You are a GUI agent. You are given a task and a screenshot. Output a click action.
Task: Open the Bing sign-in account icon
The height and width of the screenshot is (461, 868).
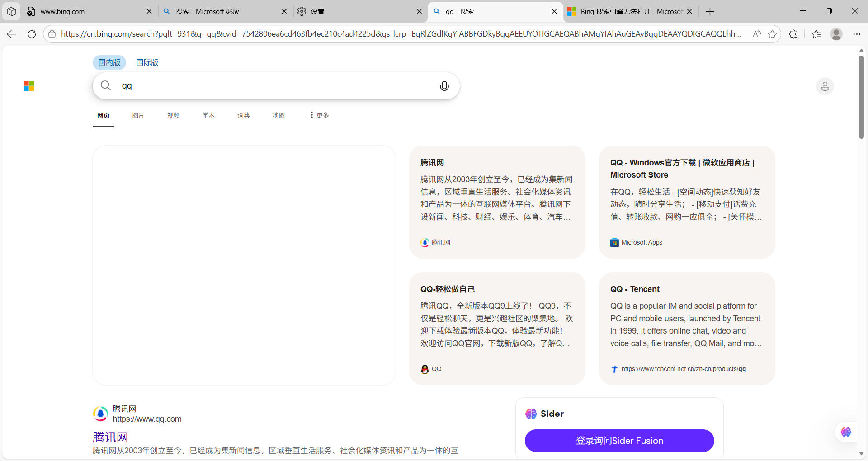[825, 86]
